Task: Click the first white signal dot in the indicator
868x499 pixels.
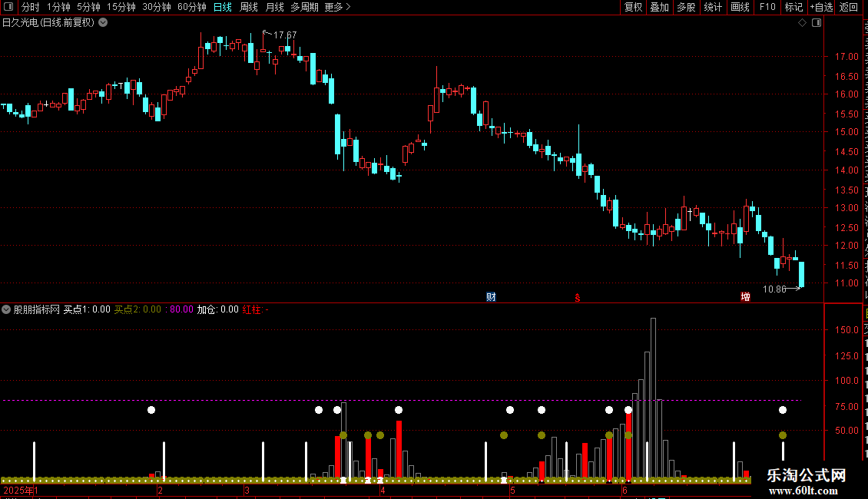Action: [151, 410]
